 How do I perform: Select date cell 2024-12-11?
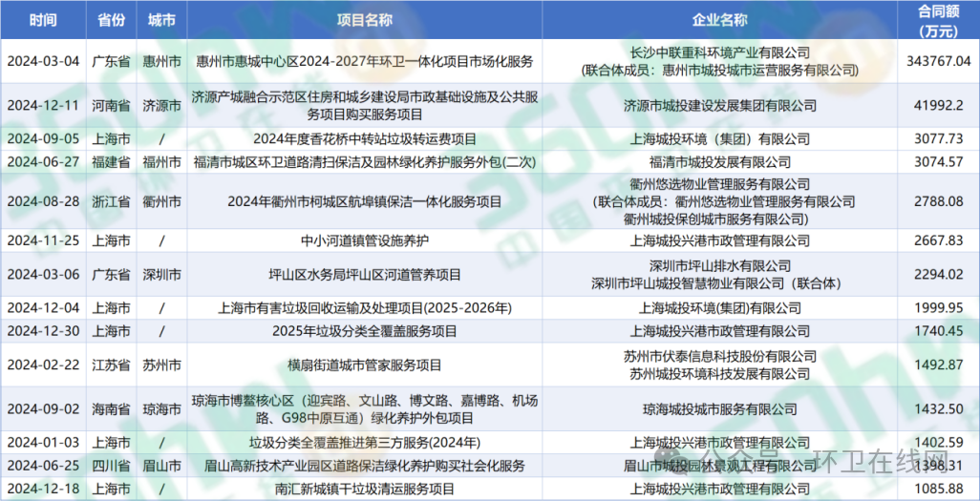pos(43,106)
